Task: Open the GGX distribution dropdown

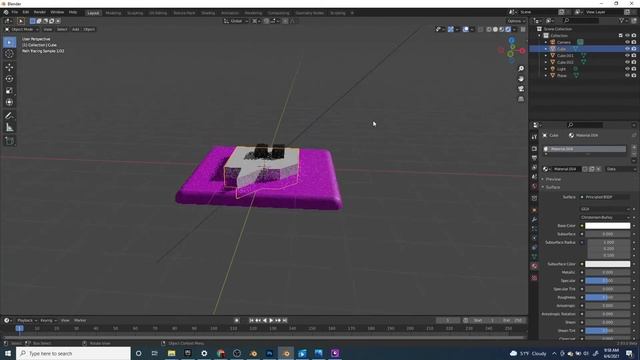Action: pyautogui.click(x=605, y=209)
